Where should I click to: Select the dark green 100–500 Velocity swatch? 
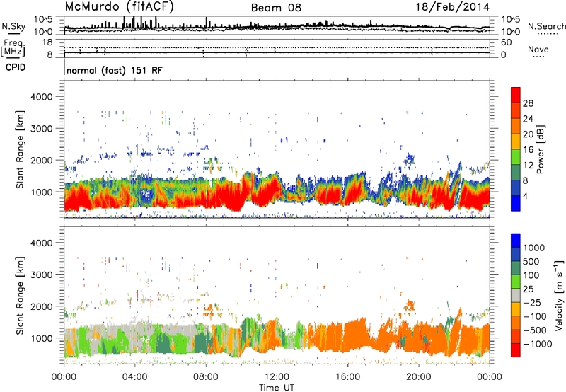pyautogui.click(x=516, y=268)
